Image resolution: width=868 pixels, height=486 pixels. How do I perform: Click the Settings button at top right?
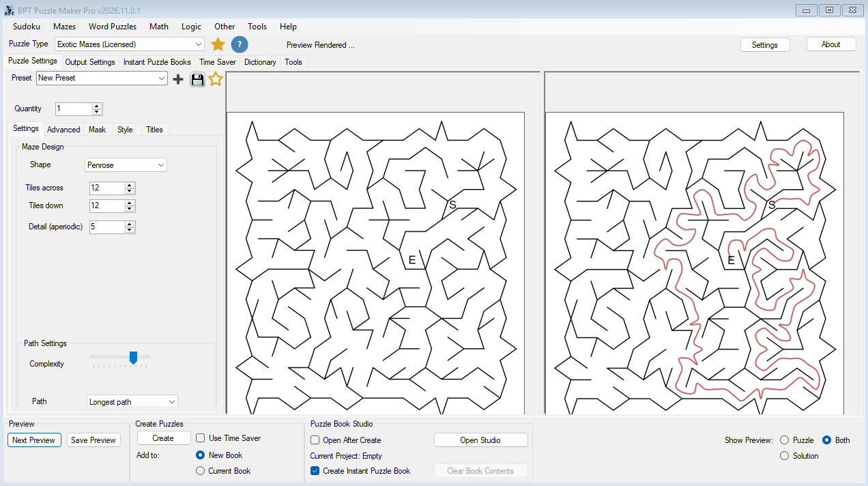(765, 44)
